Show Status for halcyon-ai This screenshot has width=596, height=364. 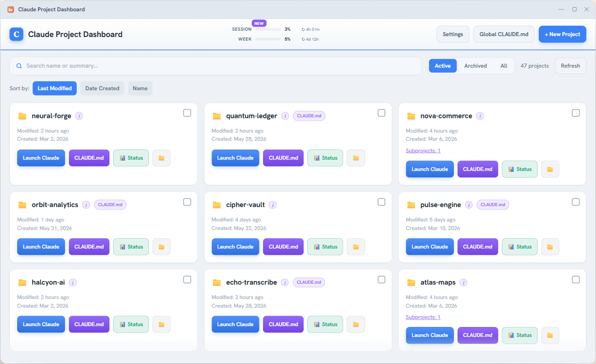click(x=131, y=324)
